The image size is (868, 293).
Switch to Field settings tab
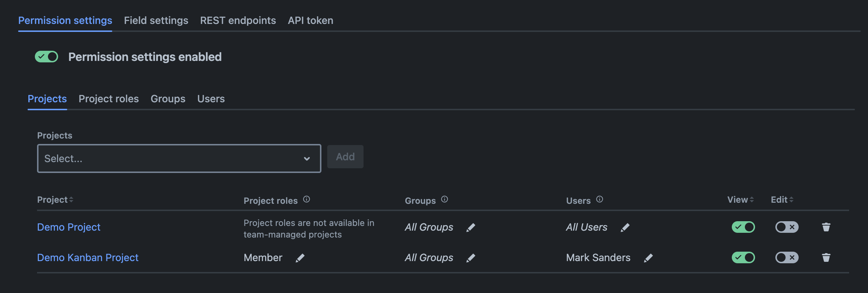pyautogui.click(x=156, y=20)
